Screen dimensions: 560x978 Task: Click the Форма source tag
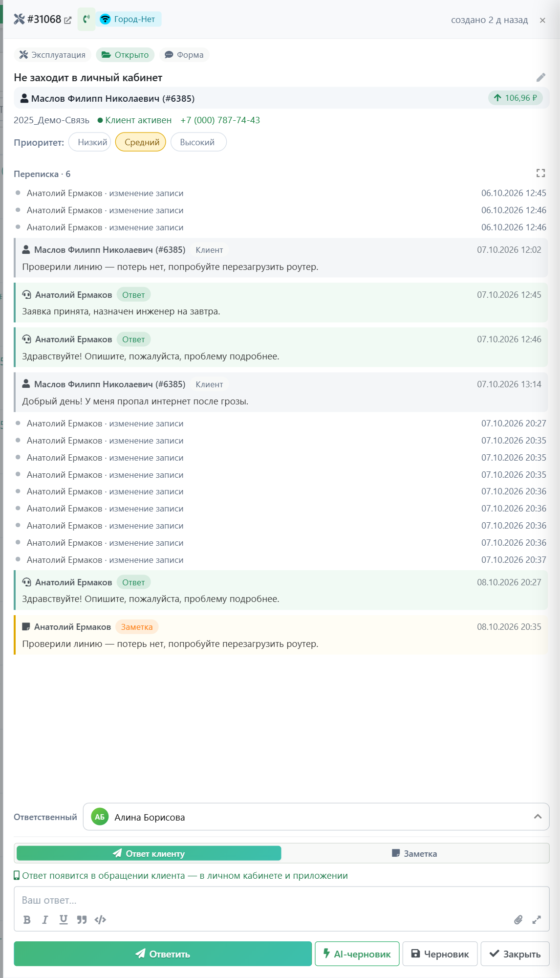pos(184,55)
